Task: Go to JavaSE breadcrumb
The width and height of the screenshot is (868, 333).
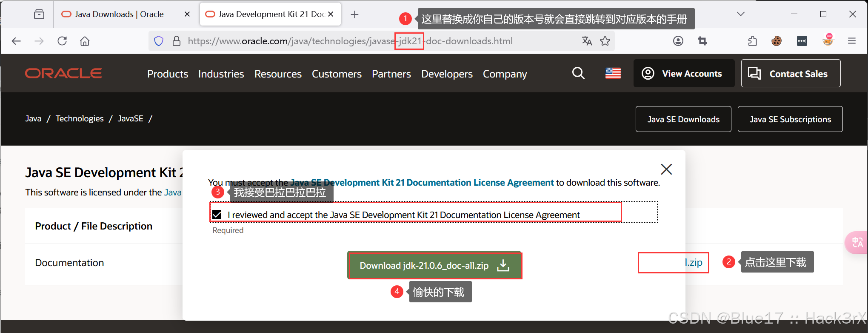Action: [x=130, y=118]
